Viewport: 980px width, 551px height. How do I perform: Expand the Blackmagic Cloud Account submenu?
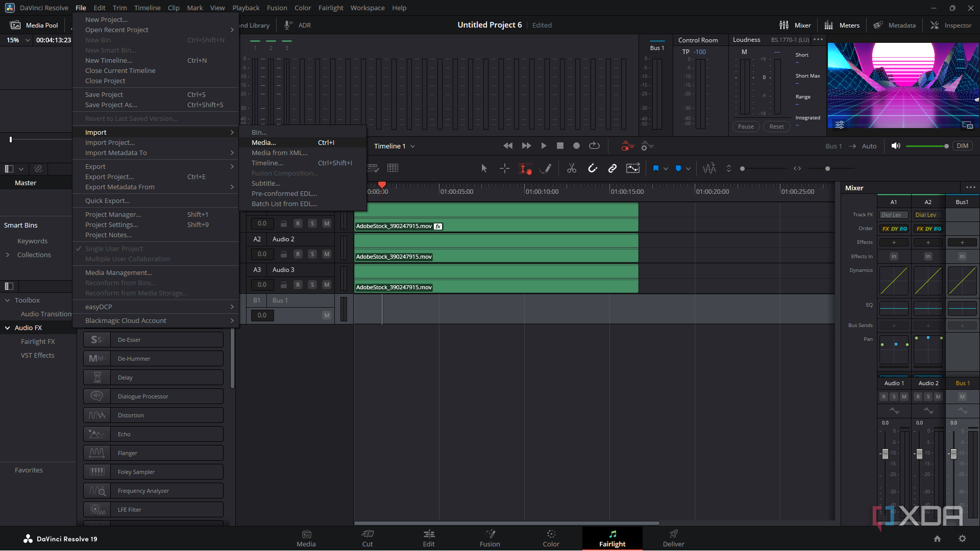click(x=156, y=320)
